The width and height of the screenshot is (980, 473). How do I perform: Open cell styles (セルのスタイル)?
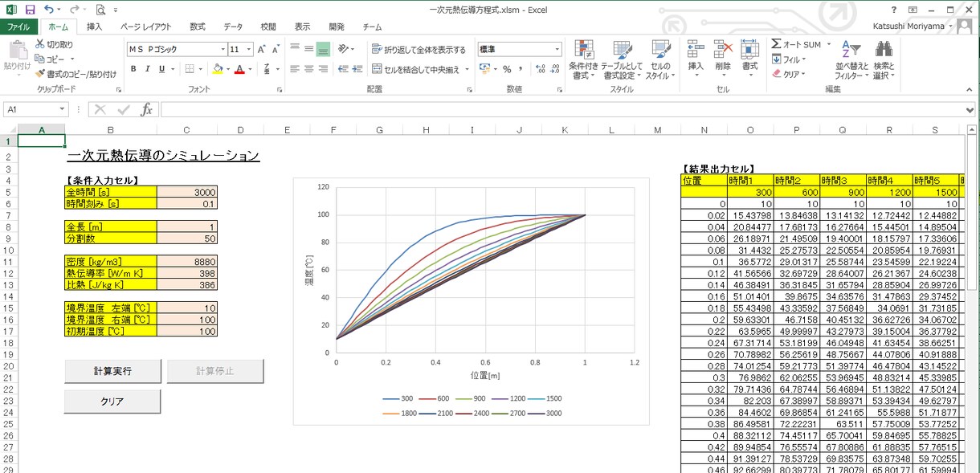(659, 59)
